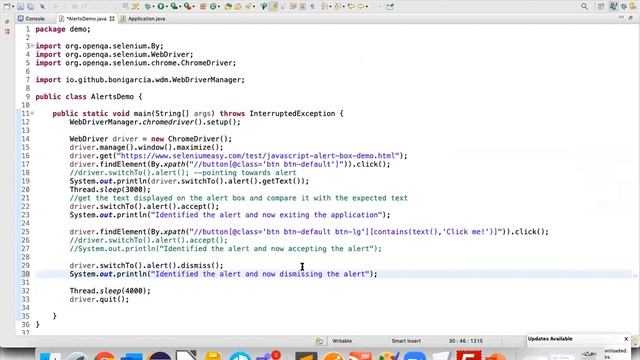Open the External Tools dropdown arrow
This screenshot has width=640, height=360.
tap(193, 7)
